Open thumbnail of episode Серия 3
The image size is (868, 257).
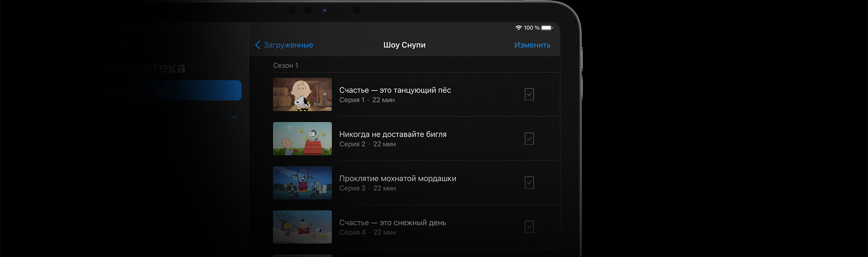click(302, 183)
